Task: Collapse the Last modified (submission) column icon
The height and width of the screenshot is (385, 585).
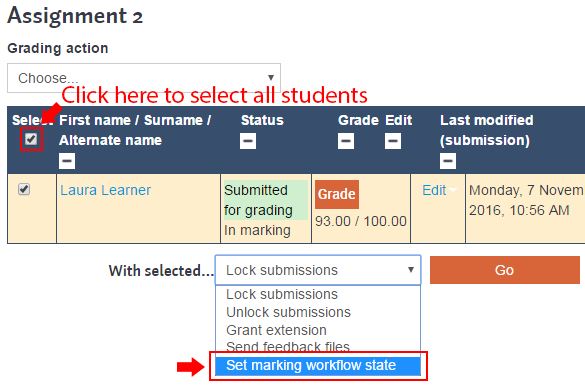Action: 448,161
